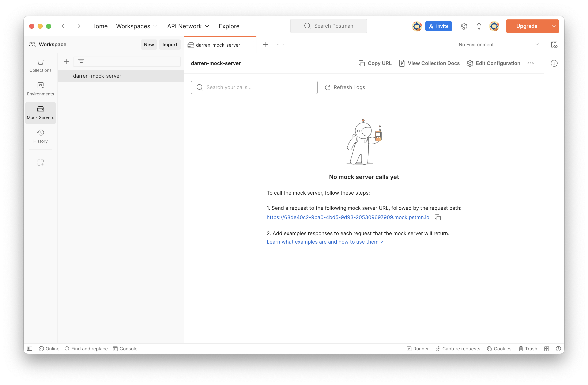The image size is (588, 385).
Task: Expand the Workspaces dropdown
Action: [137, 26]
